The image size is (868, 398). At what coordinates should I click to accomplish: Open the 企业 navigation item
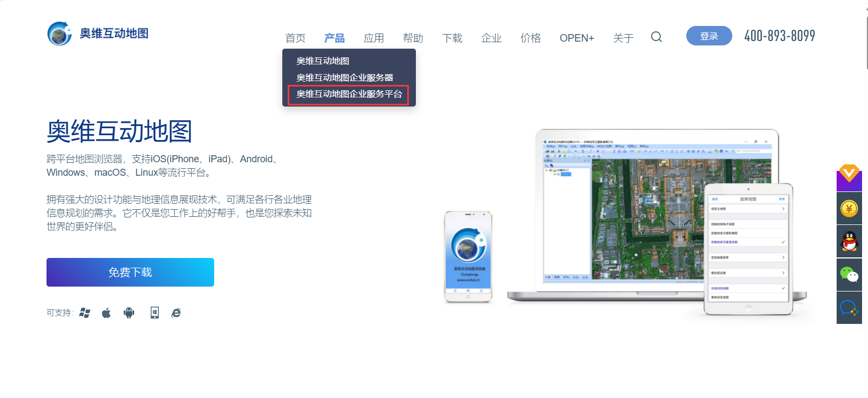click(491, 38)
